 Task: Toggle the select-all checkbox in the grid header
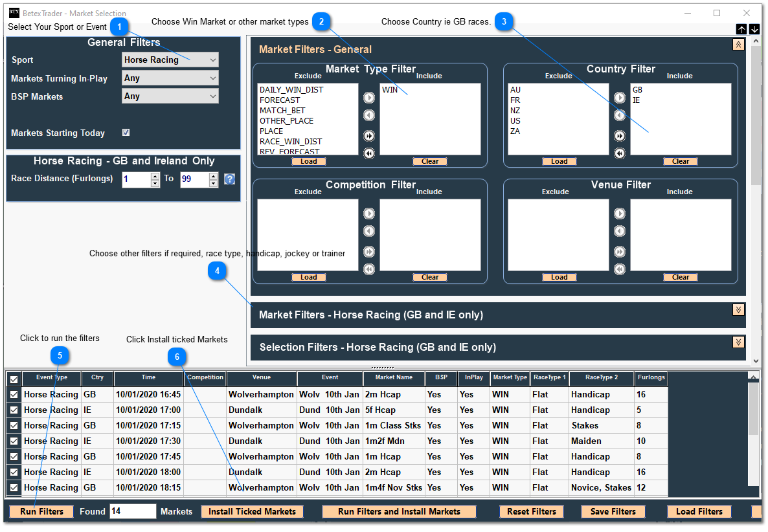13,377
